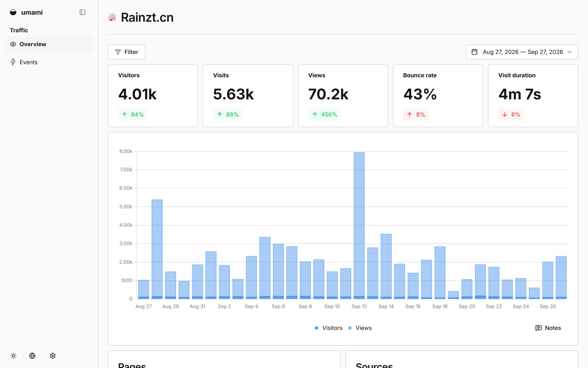Click the 84% visitors change badge
Viewport: 588px width, 368px height.
[x=133, y=114]
